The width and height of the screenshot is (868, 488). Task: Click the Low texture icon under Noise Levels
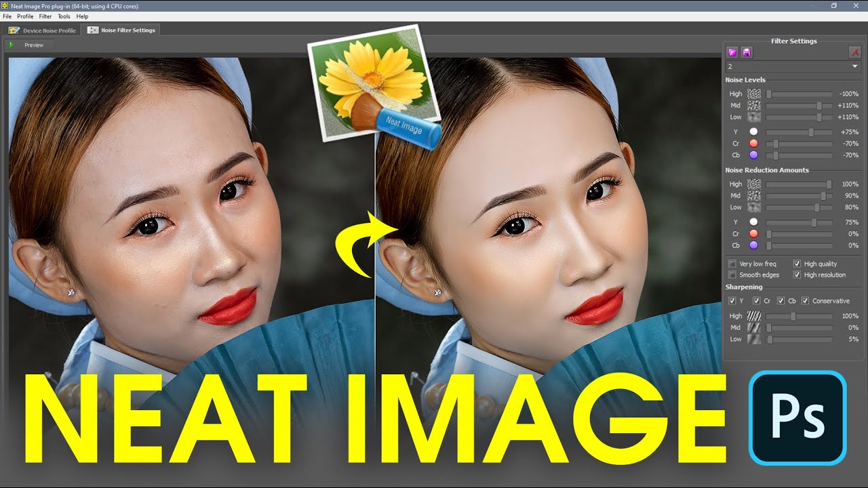pos(754,117)
